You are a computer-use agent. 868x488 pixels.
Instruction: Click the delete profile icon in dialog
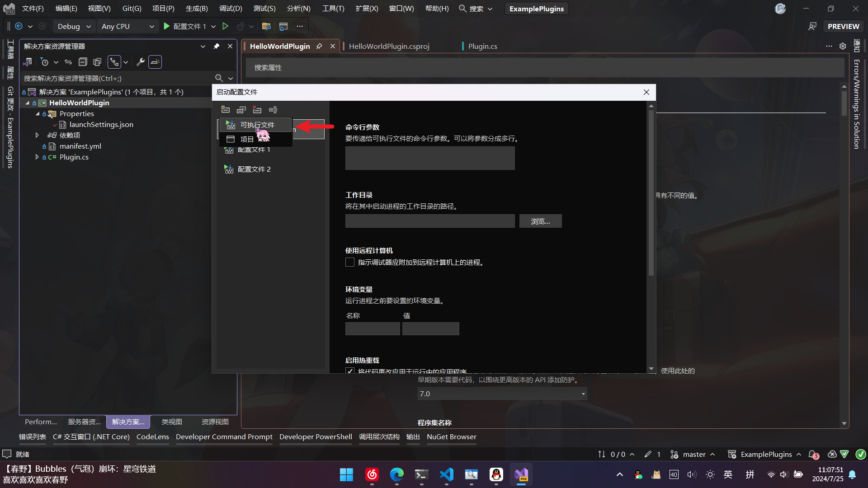[x=257, y=110]
